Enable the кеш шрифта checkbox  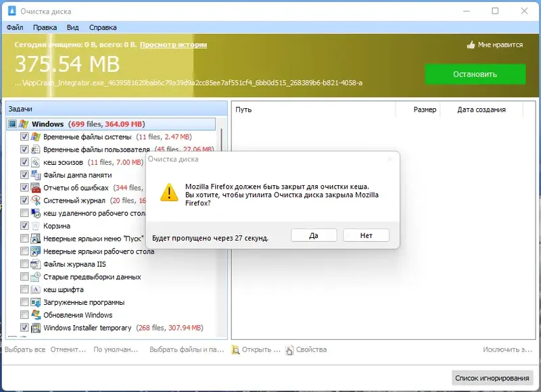pos(26,289)
